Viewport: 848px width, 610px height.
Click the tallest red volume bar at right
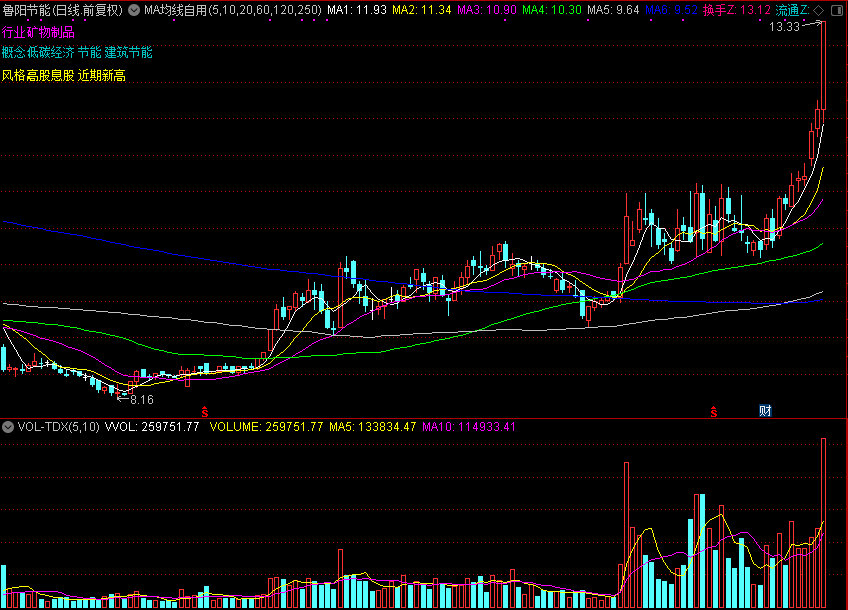point(823,523)
